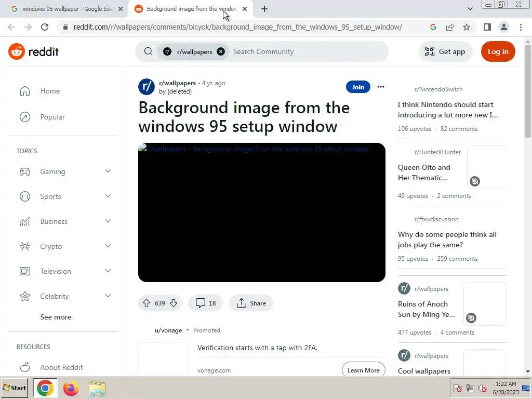Screen dimensions: 532x399
Task: Open the Cool wallpapers post
Action: click(x=424, y=371)
